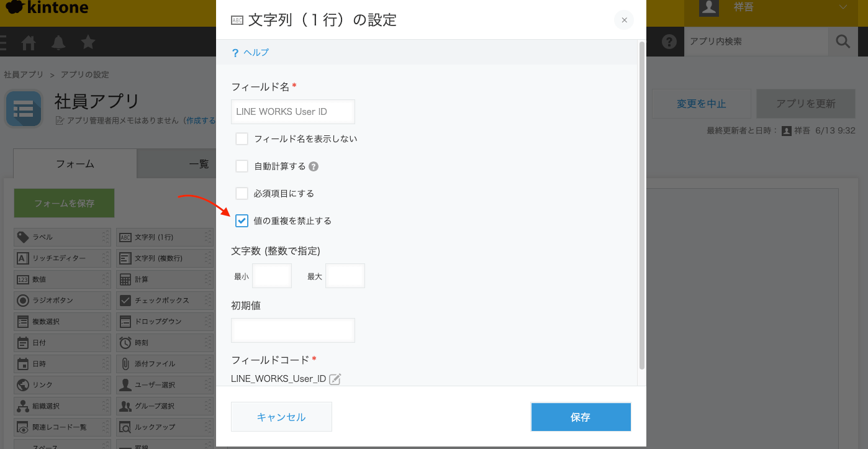The height and width of the screenshot is (449, 868).
Task: Select the ラベル field icon
Action: click(23, 237)
